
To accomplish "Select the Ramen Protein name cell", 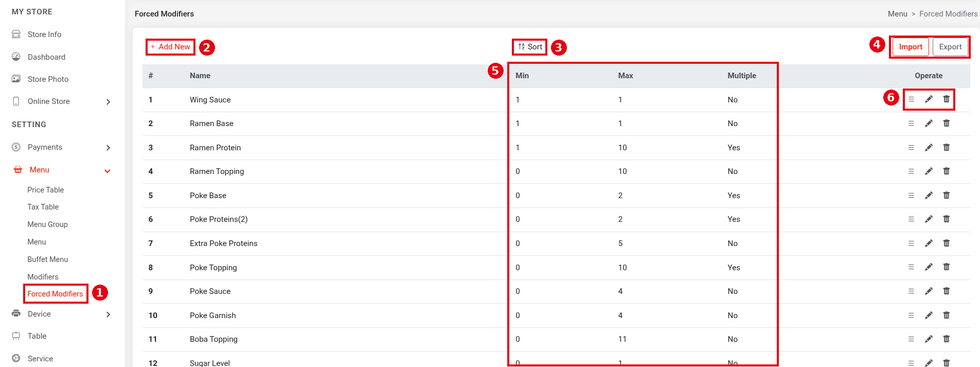I will [216, 148].
